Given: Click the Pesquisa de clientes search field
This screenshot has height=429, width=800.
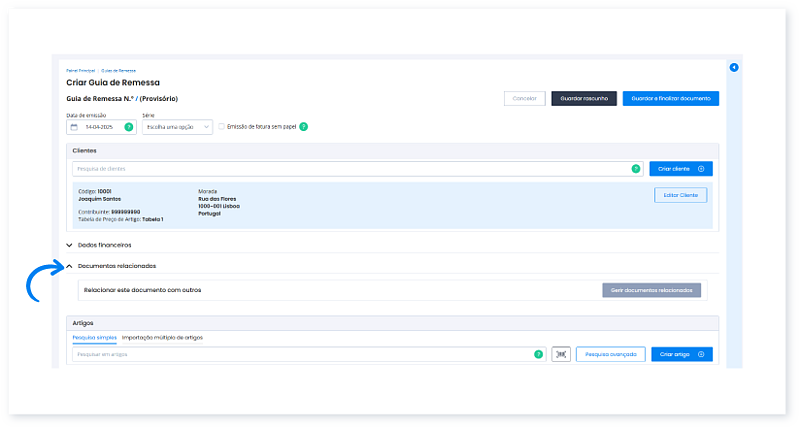Looking at the screenshot, I should click(x=350, y=169).
